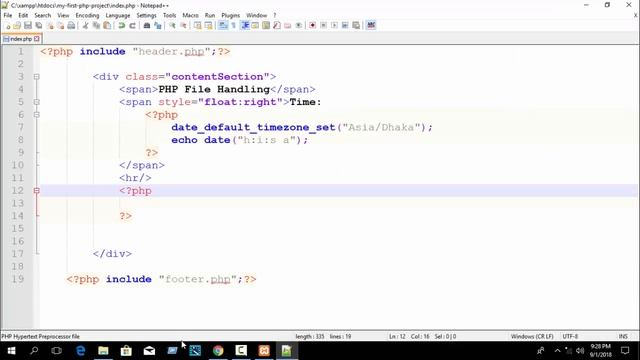Collapse the red PHP fold on line 12
640x360 pixels.
tap(36, 191)
